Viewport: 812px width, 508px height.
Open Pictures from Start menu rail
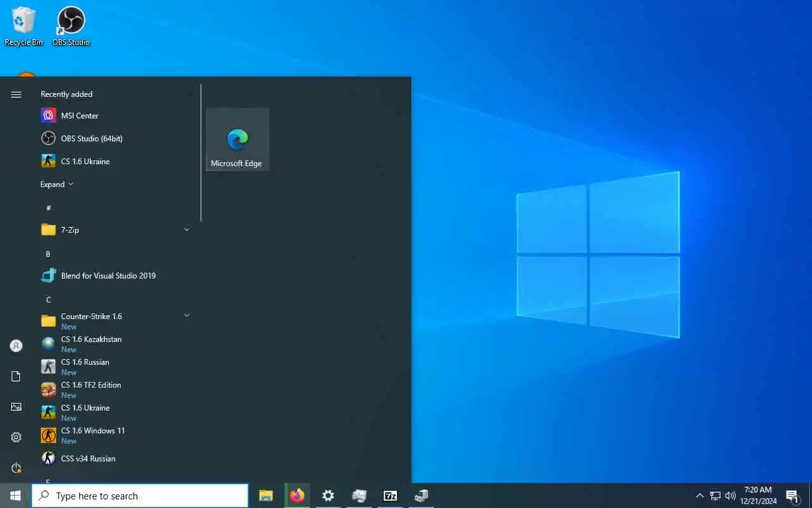16,407
